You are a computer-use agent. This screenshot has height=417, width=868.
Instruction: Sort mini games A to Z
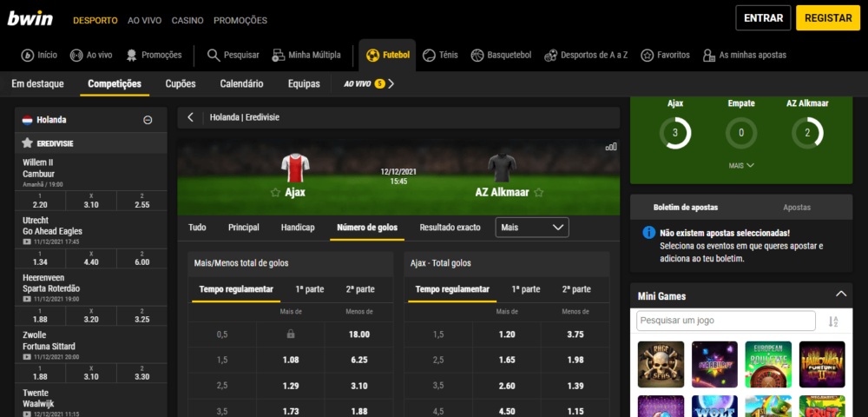coord(833,321)
